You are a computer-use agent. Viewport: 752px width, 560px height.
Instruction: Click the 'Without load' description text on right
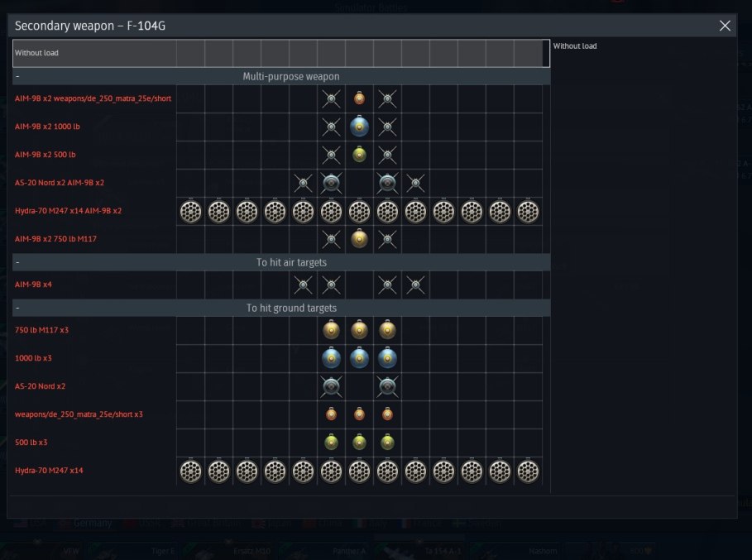pyautogui.click(x=575, y=46)
